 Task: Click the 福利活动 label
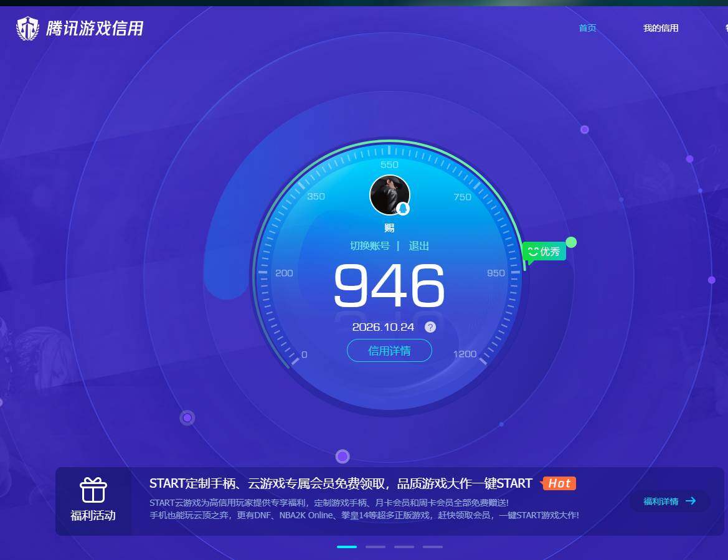coord(93,515)
